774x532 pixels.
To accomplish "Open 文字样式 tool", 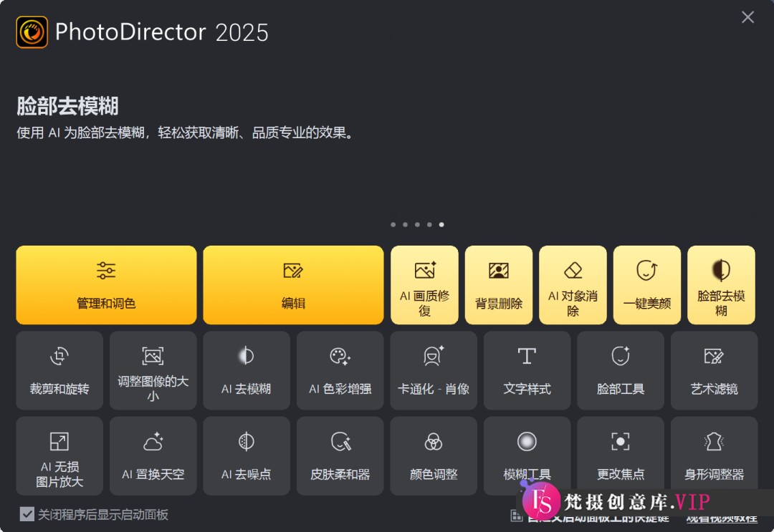I will click(x=527, y=370).
